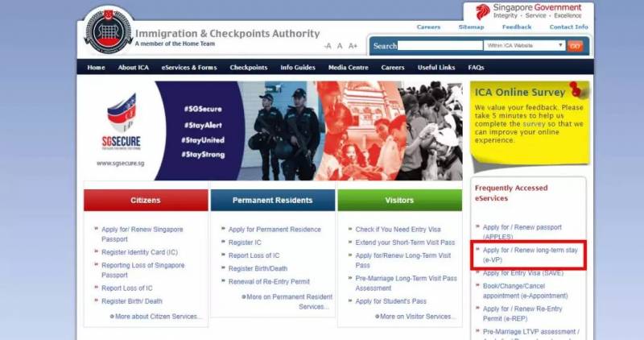Click the Feedback link at top
Image resolution: width=644 pixels, height=340 pixels.
click(517, 27)
